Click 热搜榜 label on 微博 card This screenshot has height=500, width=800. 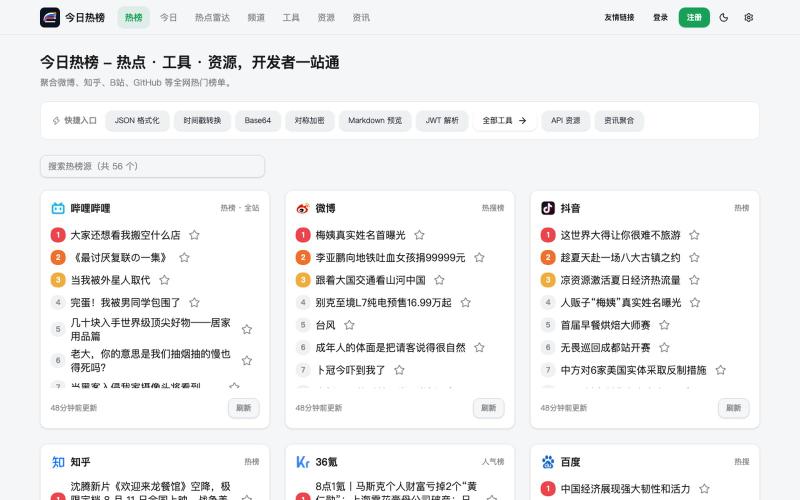493,208
